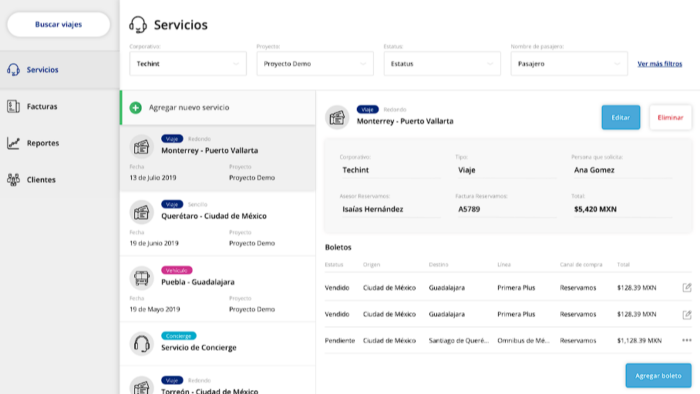This screenshot has width=700, height=394.
Task: Click Agregar nuevo servicio text
Action: tap(189, 108)
